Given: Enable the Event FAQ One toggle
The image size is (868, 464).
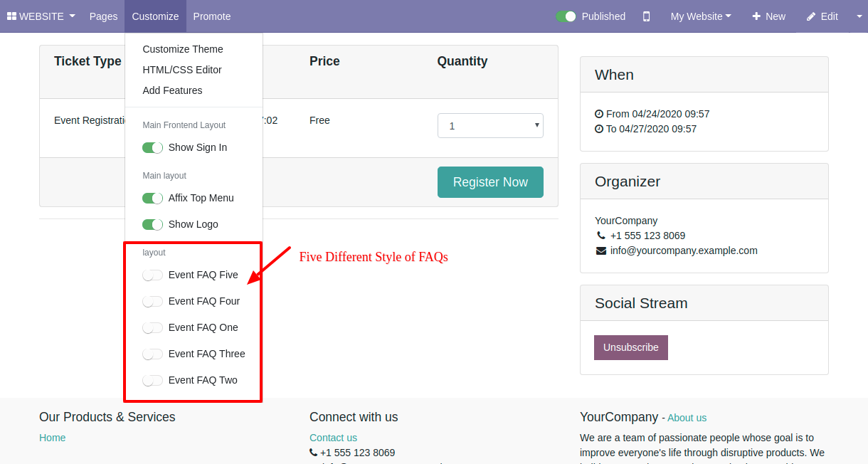Looking at the screenshot, I should 153,327.
